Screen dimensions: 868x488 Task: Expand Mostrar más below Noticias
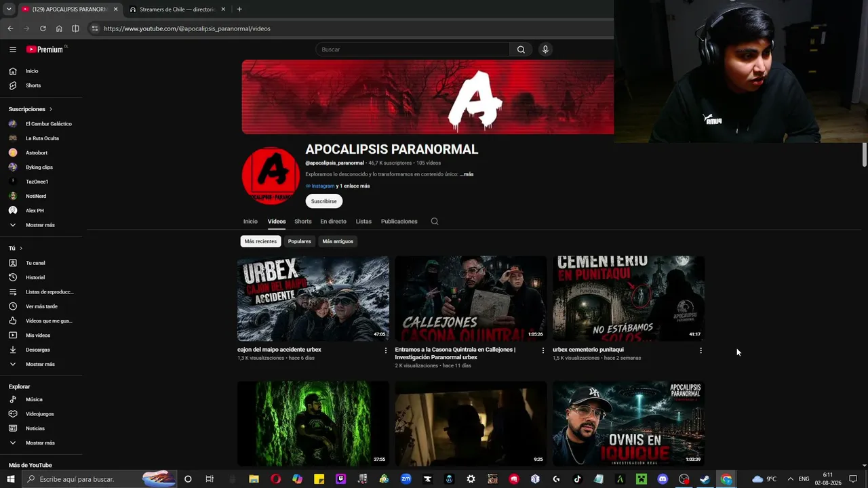pos(40,443)
